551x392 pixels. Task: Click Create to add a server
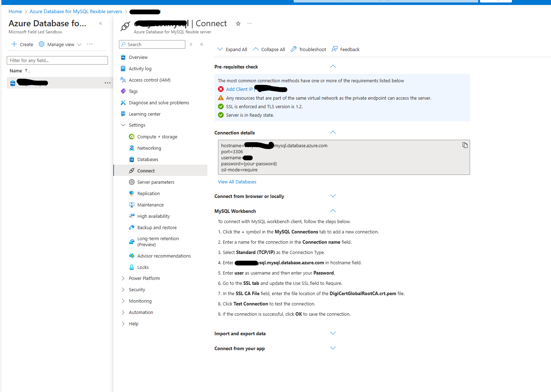pos(22,44)
